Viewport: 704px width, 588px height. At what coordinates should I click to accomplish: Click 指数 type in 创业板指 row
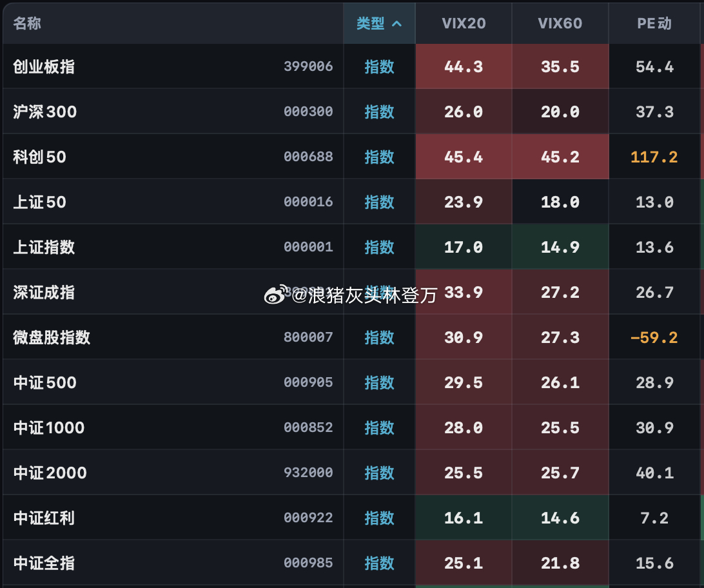[379, 66]
